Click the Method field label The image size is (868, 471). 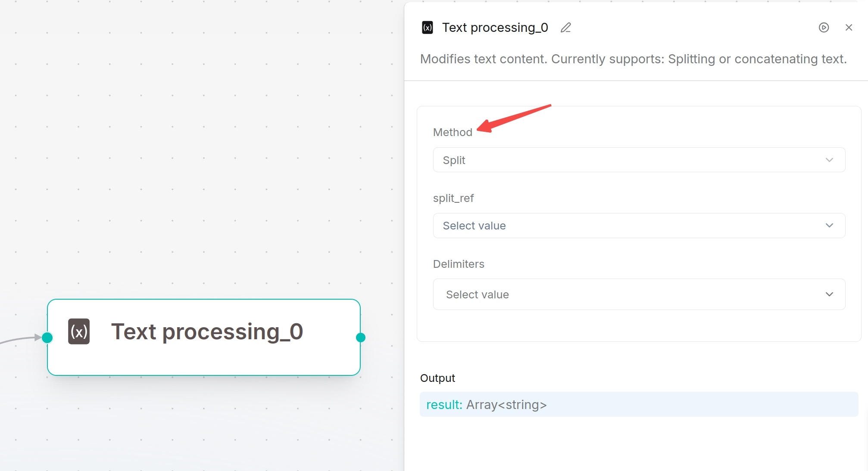tap(453, 132)
